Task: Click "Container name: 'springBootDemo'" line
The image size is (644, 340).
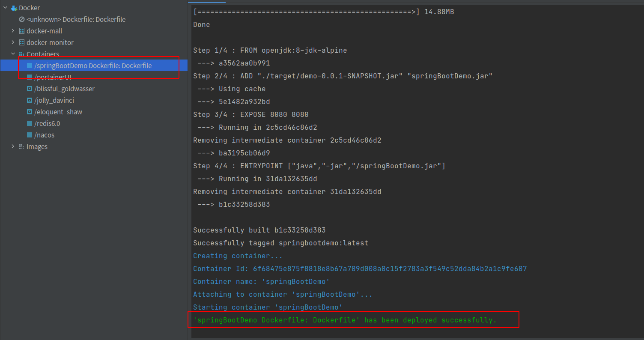Action: 261,282
